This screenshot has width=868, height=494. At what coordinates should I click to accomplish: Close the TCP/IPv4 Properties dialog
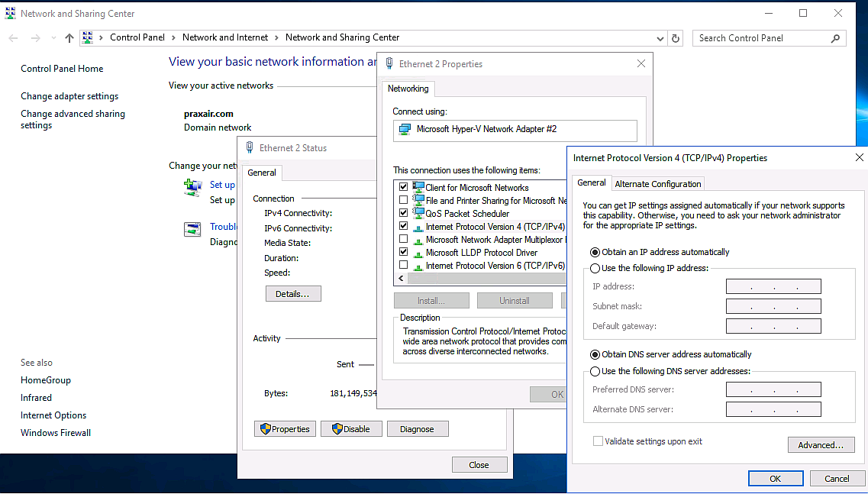pos(859,158)
